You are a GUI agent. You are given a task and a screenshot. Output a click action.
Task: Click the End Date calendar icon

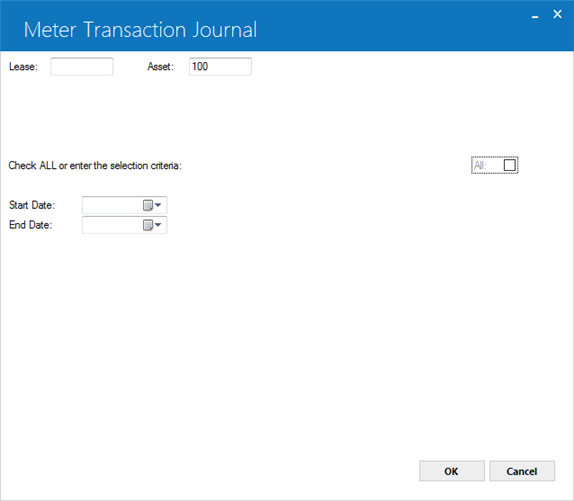(148, 225)
